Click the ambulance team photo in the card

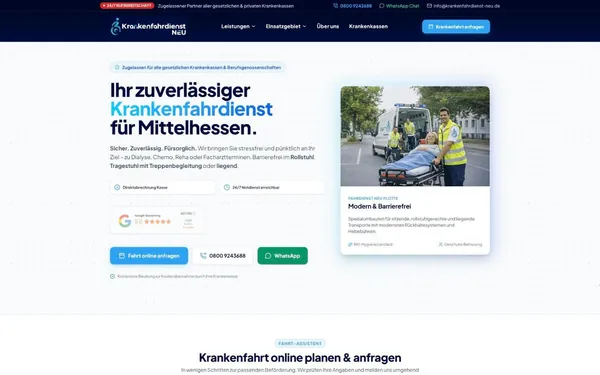tap(415, 136)
